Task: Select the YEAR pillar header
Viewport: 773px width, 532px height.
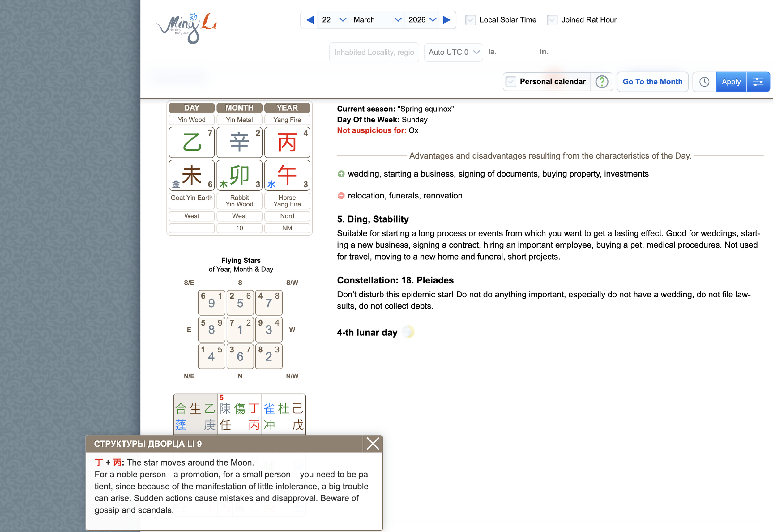Action: click(x=287, y=108)
